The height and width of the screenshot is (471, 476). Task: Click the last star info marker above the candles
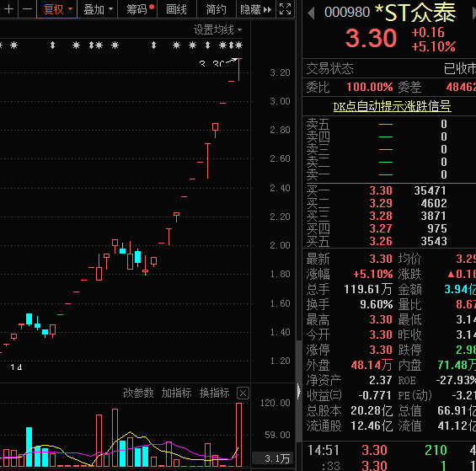pos(239,45)
